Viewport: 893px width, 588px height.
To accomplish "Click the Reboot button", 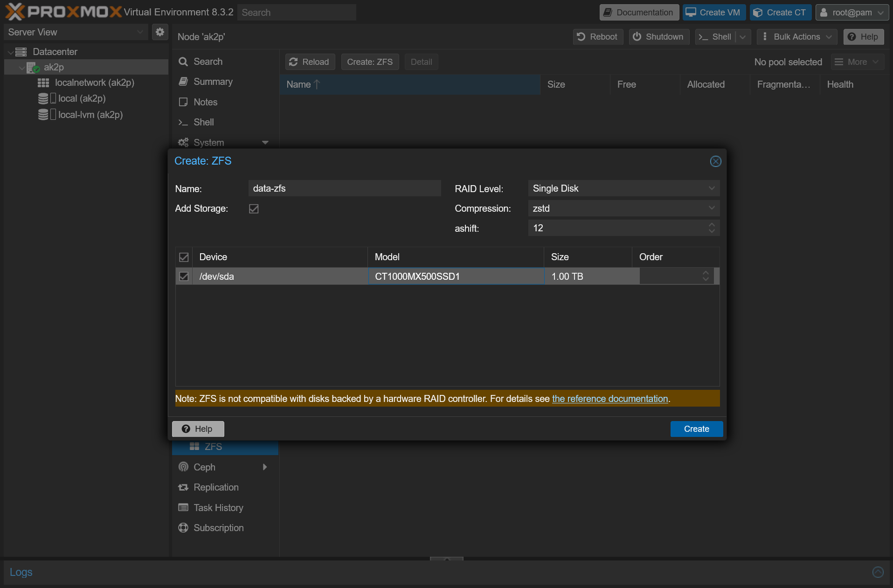I will pyautogui.click(x=597, y=37).
